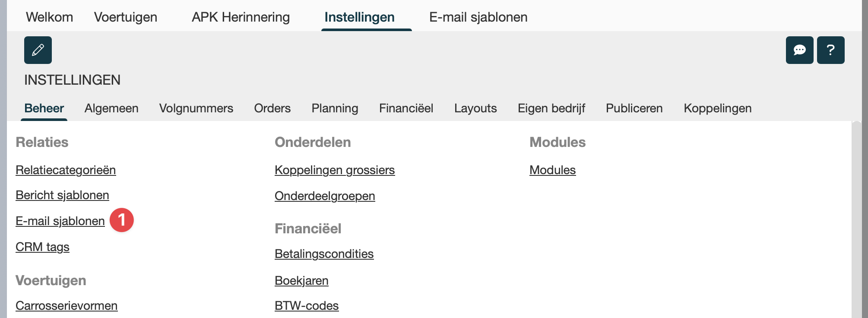
Task: Click the Bericht sjablonen link
Action: pyautogui.click(x=62, y=195)
